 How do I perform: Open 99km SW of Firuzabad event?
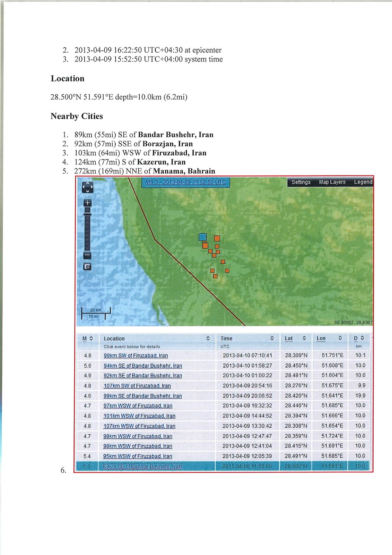[136, 356]
